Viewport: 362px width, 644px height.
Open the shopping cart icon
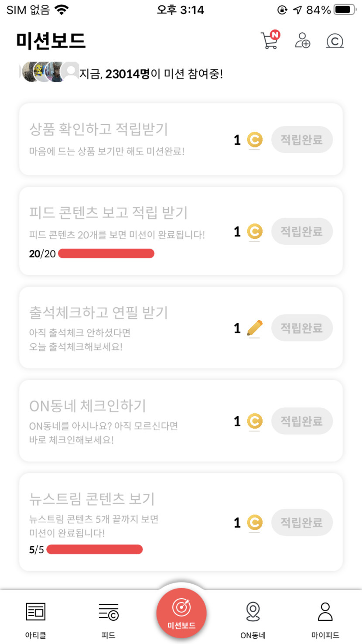270,41
